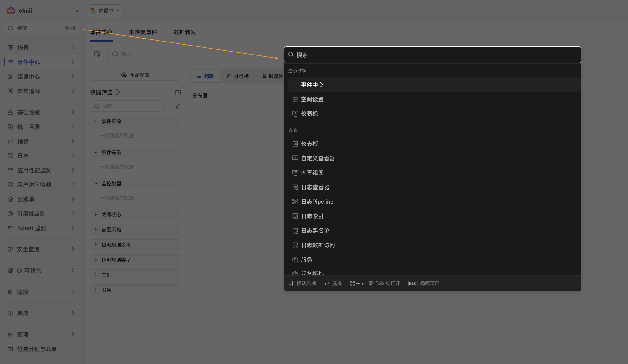This screenshot has width=628, height=364.
Task: Click the 应用性能监测 icon in sidebar
Action: coord(10,170)
